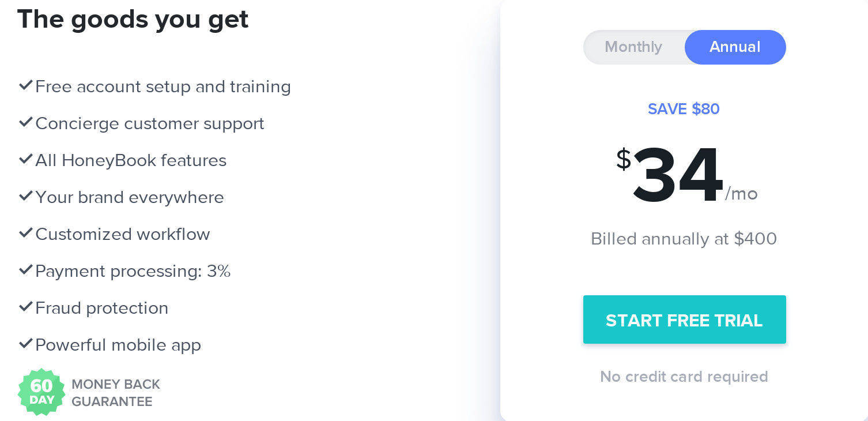Click No credit card required note
This screenshot has height=421, width=868.
(684, 377)
